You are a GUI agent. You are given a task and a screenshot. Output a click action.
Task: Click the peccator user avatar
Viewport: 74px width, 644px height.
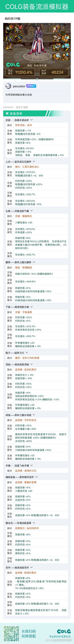[8, 86]
